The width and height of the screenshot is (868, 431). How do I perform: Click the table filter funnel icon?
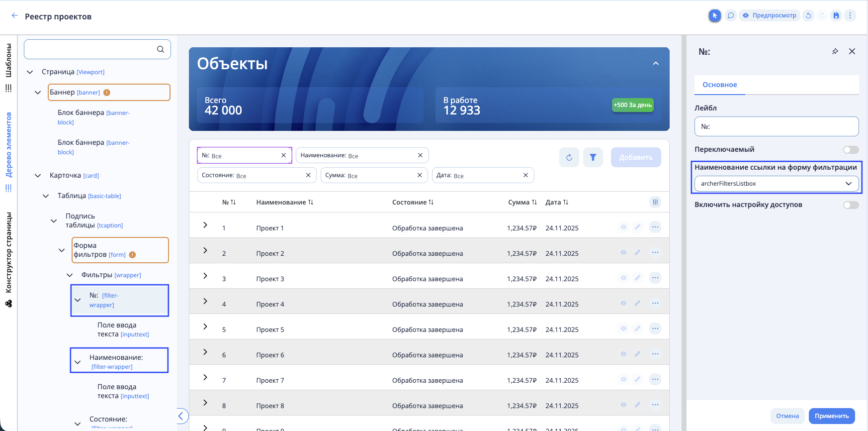(x=593, y=157)
